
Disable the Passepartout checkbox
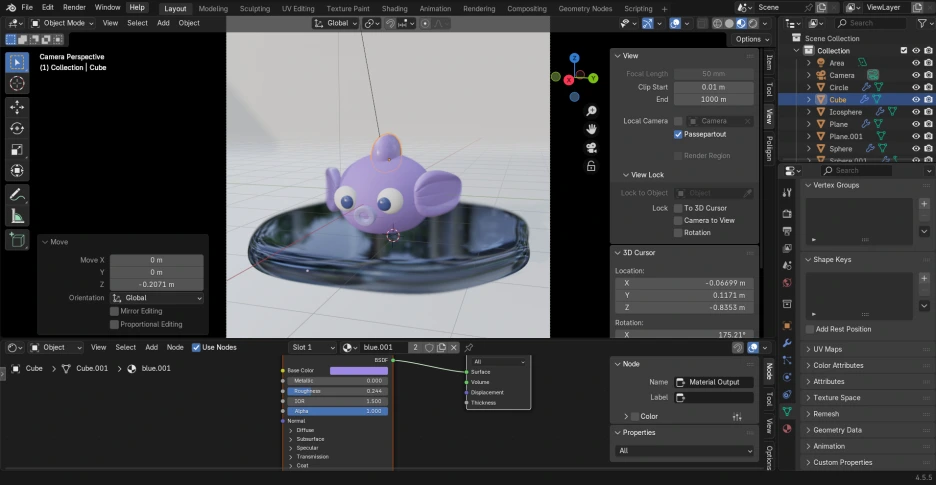pyautogui.click(x=678, y=134)
